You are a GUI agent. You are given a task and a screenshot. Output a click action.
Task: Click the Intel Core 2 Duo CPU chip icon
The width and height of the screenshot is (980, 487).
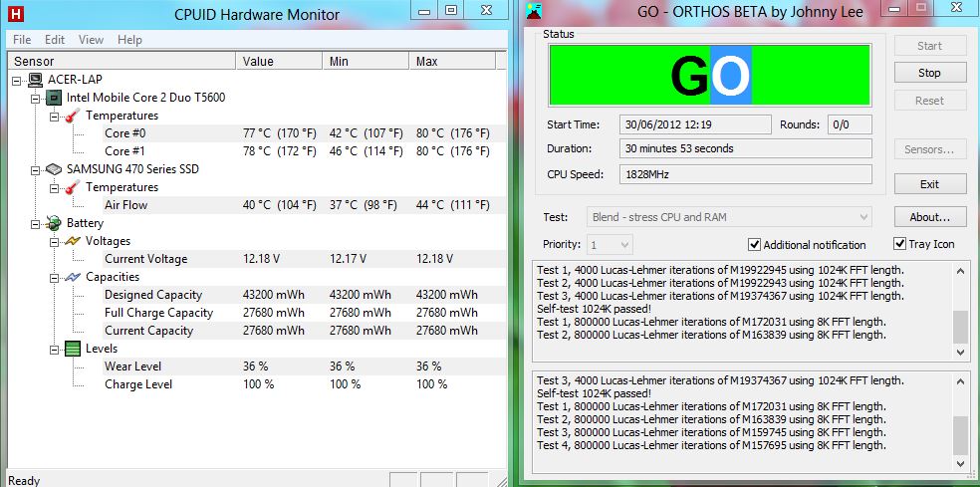tap(55, 98)
